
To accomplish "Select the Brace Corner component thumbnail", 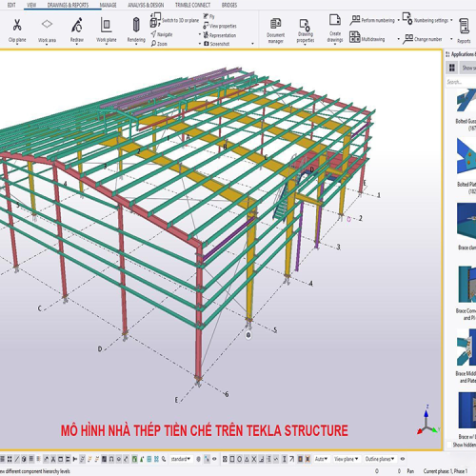I will pyautogui.click(x=466, y=284).
